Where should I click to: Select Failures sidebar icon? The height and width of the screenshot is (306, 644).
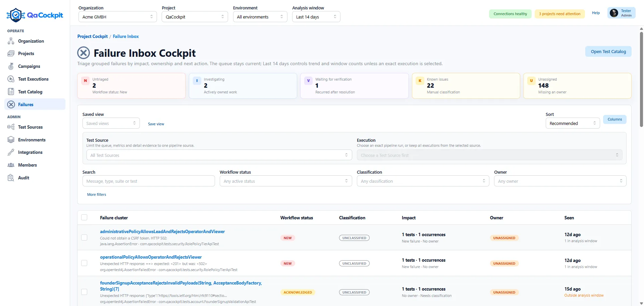pyautogui.click(x=11, y=104)
